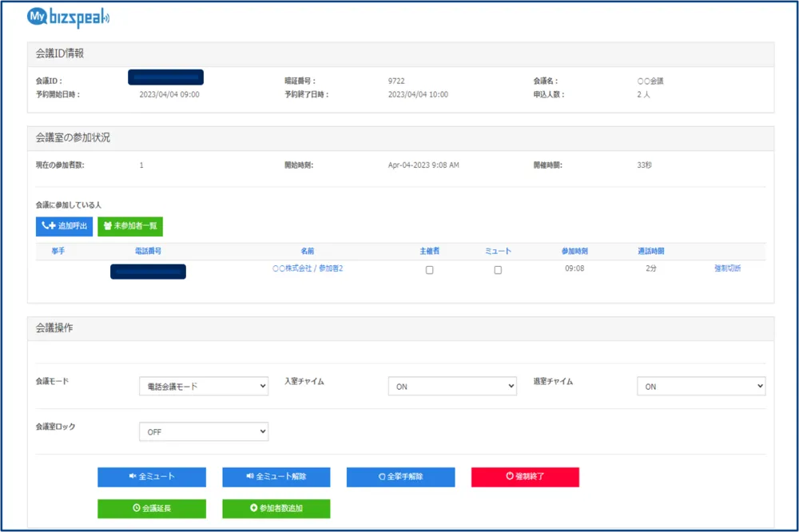The height and width of the screenshot is (532, 799).
Task: Sort by the 電話番号 column header
Action: point(149,252)
